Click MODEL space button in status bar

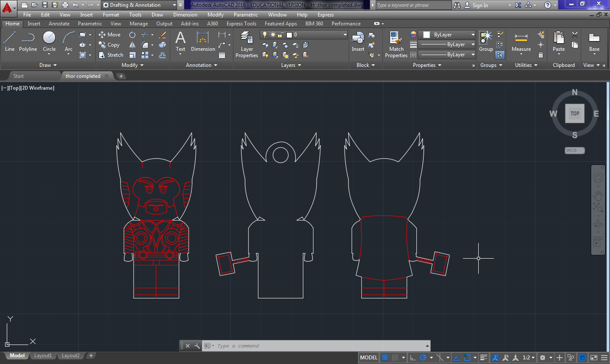[369, 358]
